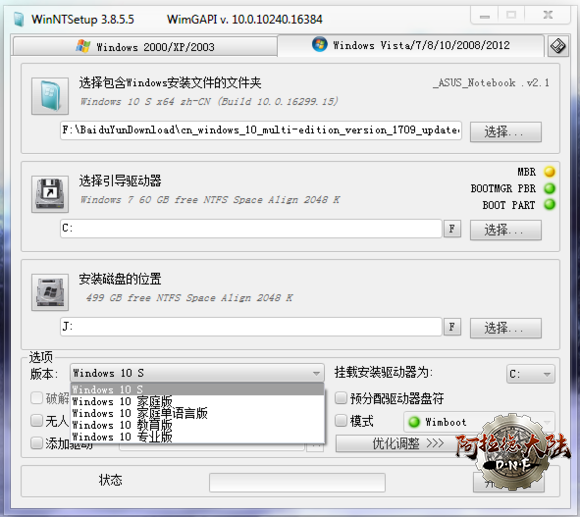The height and width of the screenshot is (517, 580).
Task: Click the yellow MBR status light
Action: tap(549, 172)
